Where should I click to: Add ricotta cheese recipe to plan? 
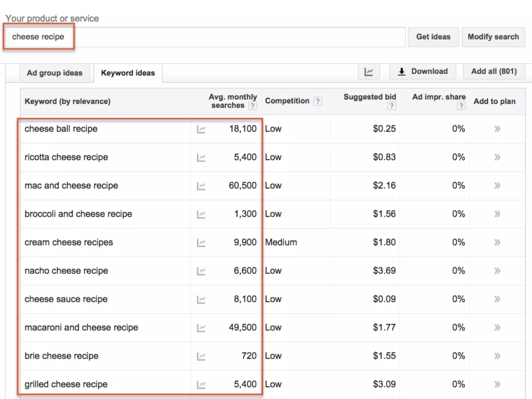pyautogui.click(x=497, y=157)
